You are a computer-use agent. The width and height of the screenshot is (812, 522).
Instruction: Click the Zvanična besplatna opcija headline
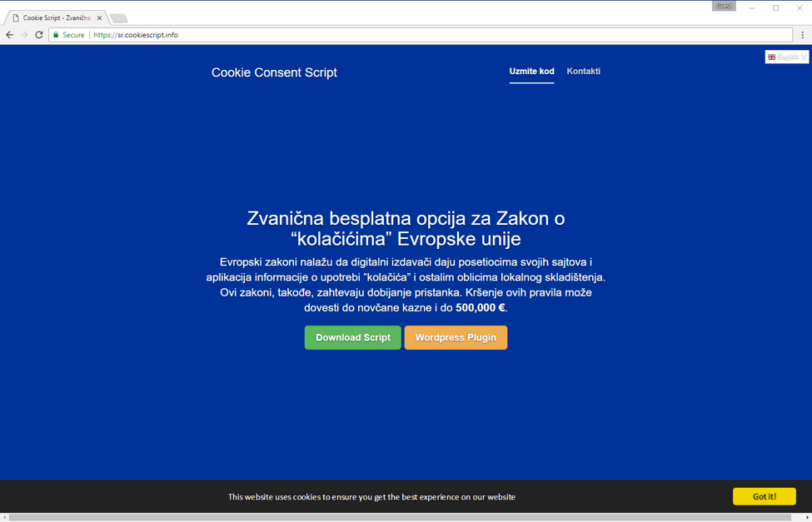coord(406,229)
